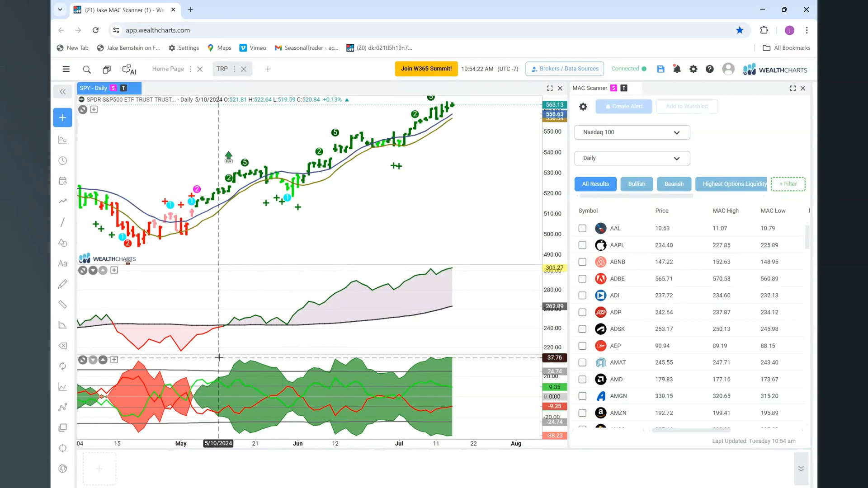This screenshot has height=488, width=868.
Task: Click Add to Watchlist button
Action: [687, 107]
